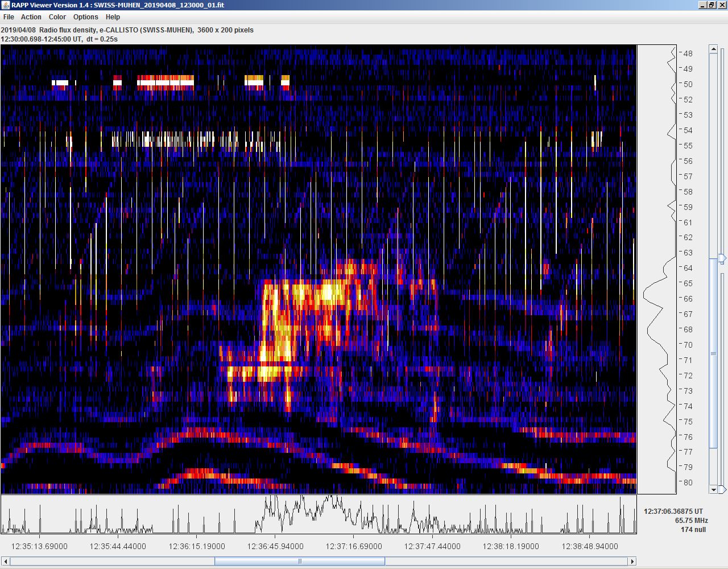Click the horizontal scrollbar thumb
This screenshot has height=569, width=728.
click(300, 561)
